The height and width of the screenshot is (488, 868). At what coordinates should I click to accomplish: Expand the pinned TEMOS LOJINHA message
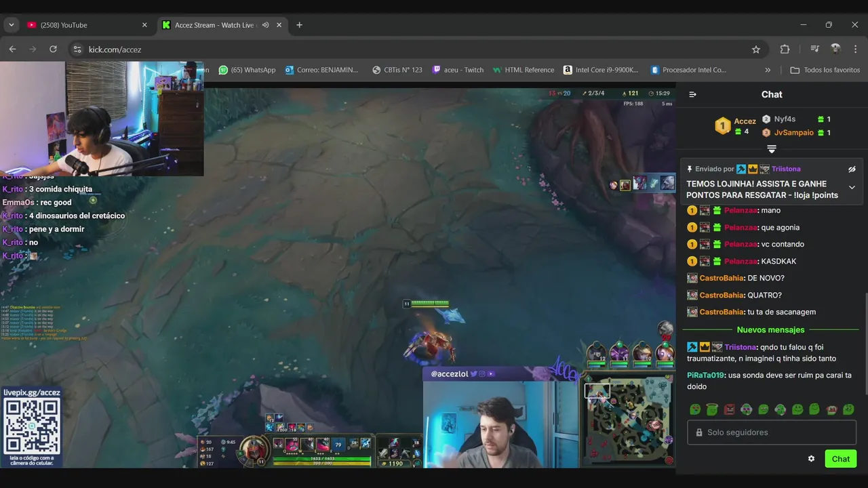click(x=852, y=188)
